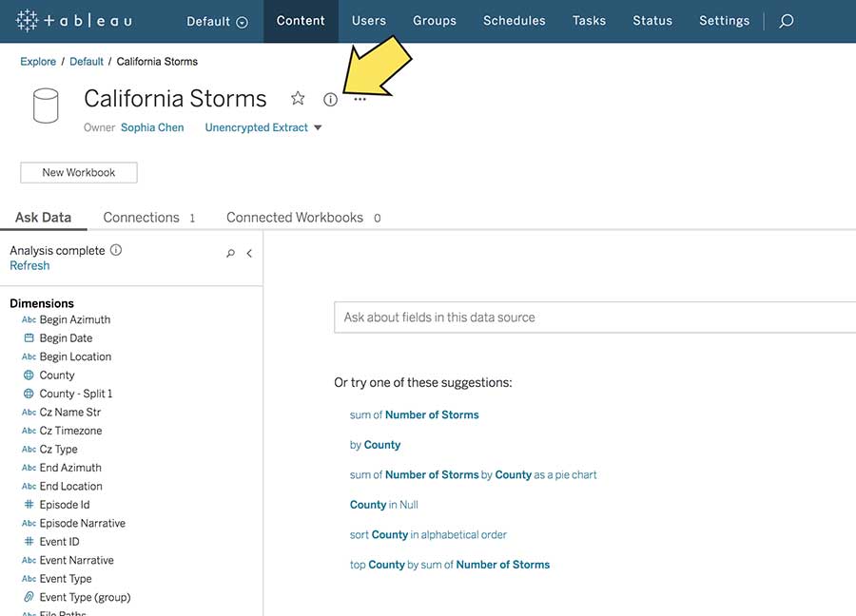The image size is (856, 616).
Task: Click the Explore breadcrumb link
Action: (x=38, y=62)
